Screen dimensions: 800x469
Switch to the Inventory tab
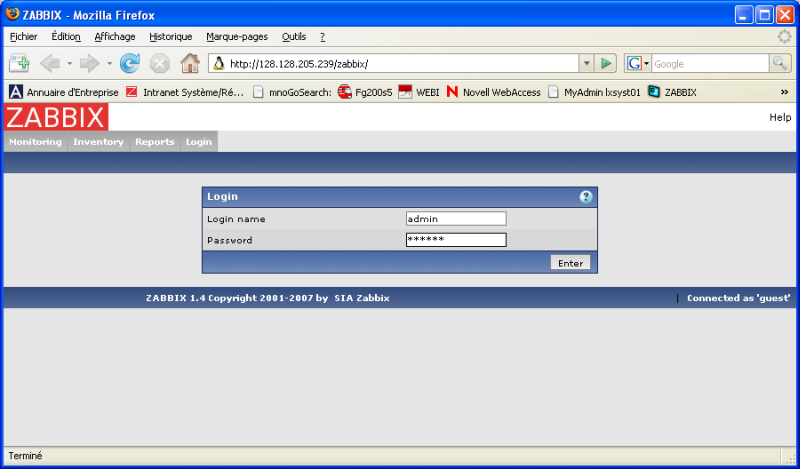click(x=98, y=142)
